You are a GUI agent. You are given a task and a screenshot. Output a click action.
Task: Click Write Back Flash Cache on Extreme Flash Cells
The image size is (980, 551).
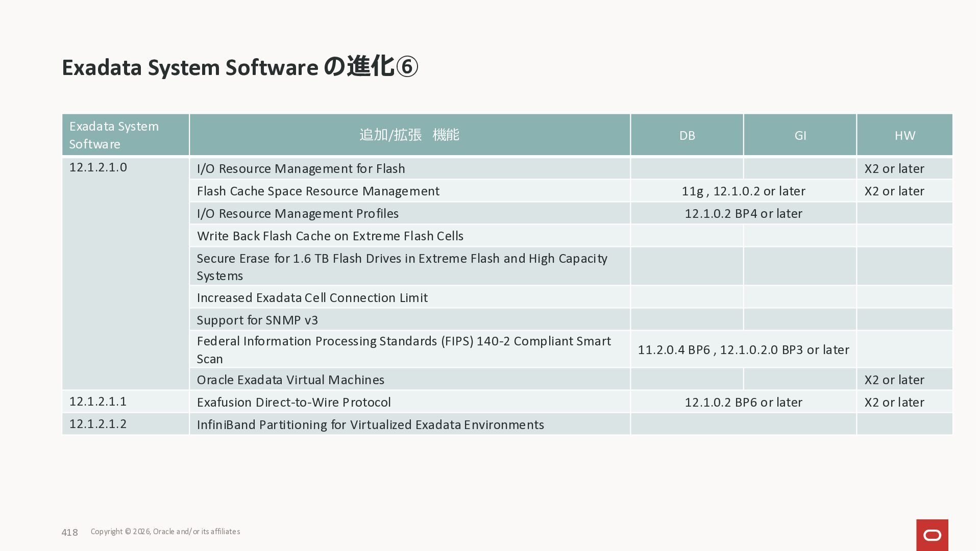tap(330, 236)
